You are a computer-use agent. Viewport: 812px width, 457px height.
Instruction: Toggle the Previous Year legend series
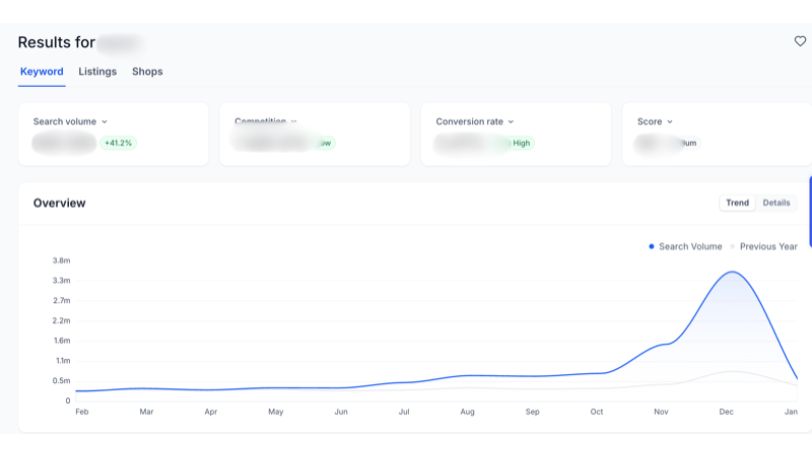[x=768, y=246]
